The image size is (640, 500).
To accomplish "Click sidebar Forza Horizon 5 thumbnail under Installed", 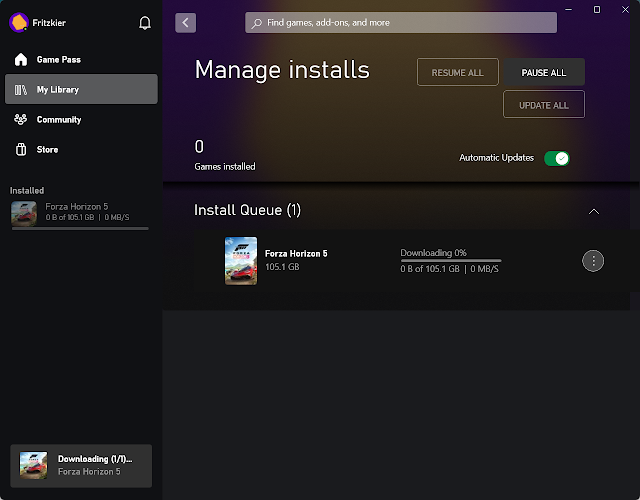I will pos(24,213).
